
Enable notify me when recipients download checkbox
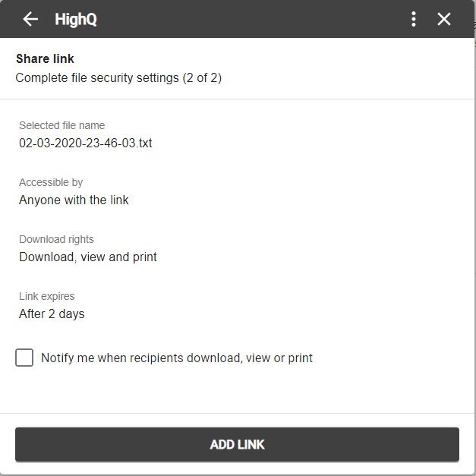(24, 358)
